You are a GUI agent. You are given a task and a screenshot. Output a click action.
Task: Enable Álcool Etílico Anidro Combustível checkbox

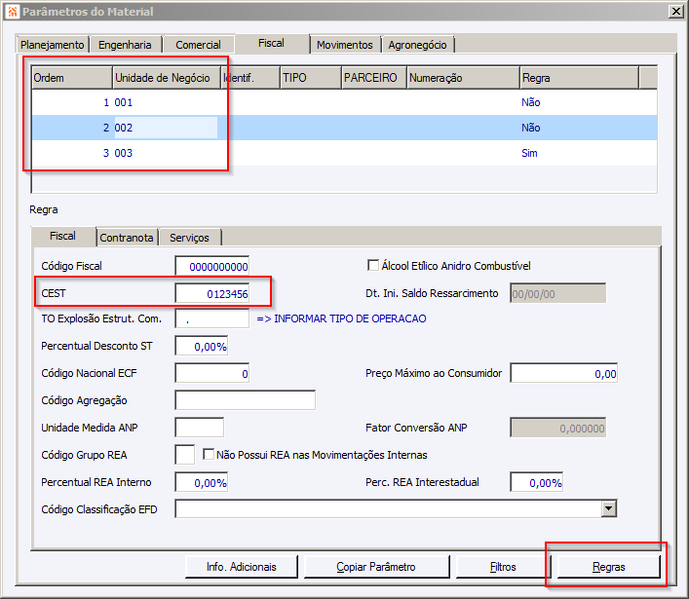coord(373,265)
